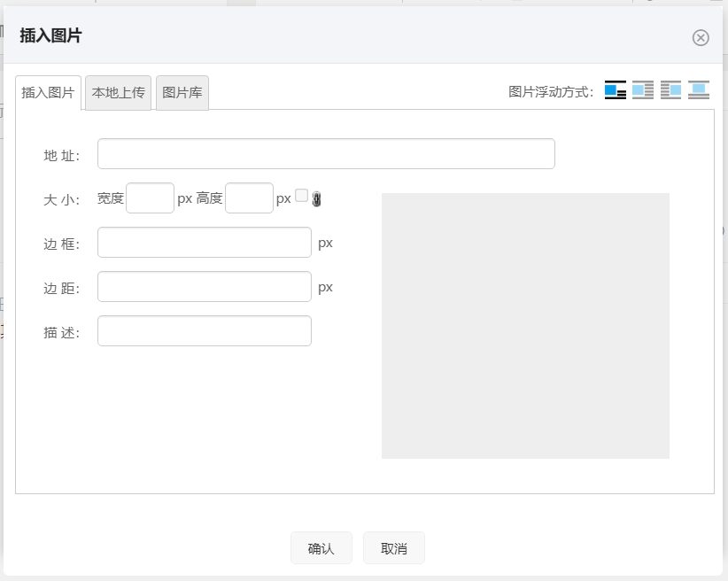The width and height of the screenshot is (728, 581).
Task: Go to the 图片库 tab
Action: click(x=182, y=93)
